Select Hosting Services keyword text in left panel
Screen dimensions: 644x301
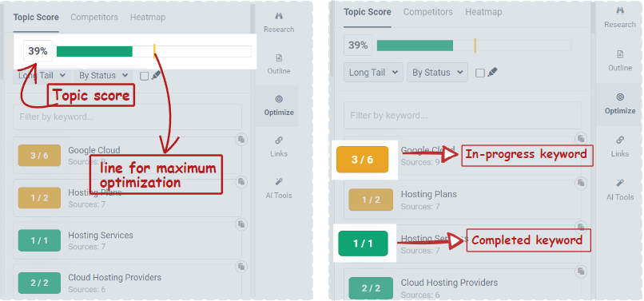pos(101,236)
